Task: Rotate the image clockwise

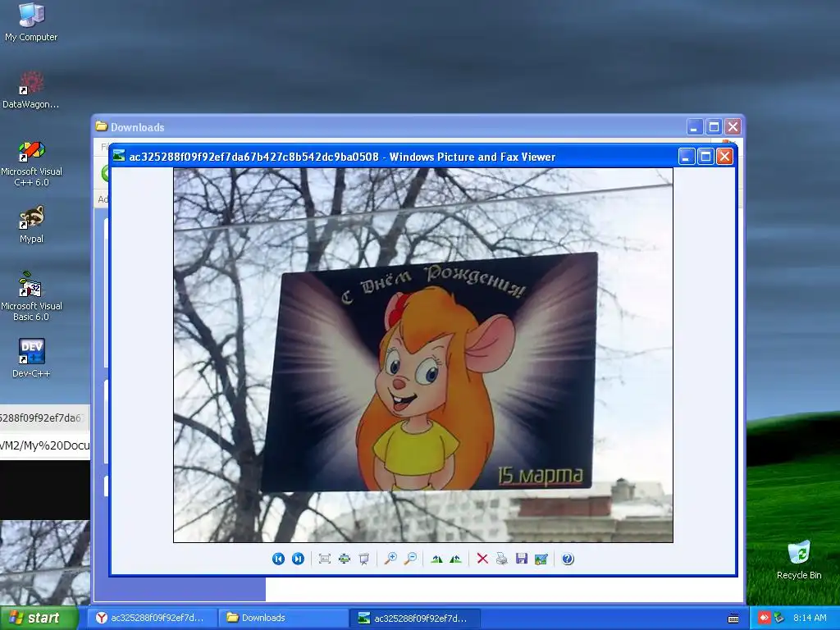Action: pyautogui.click(x=436, y=559)
